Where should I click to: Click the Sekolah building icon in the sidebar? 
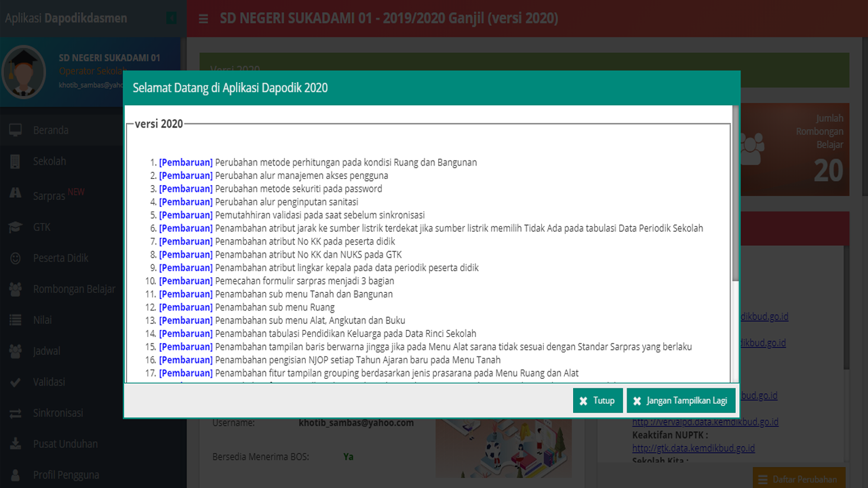point(16,161)
